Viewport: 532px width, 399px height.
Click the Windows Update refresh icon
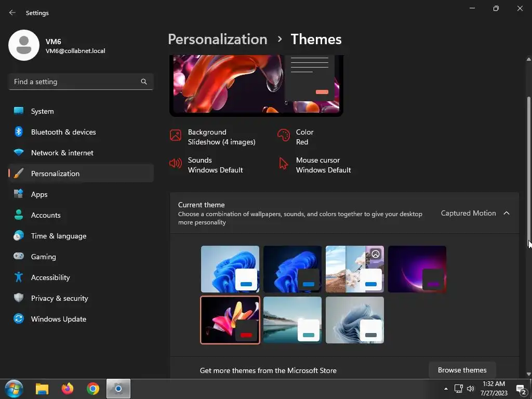pos(19,318)
